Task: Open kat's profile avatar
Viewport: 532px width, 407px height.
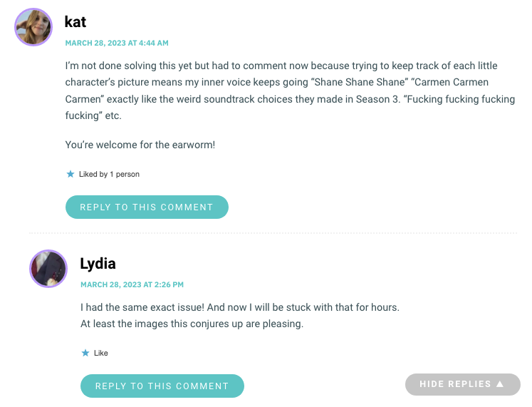Action: (33, 27)
